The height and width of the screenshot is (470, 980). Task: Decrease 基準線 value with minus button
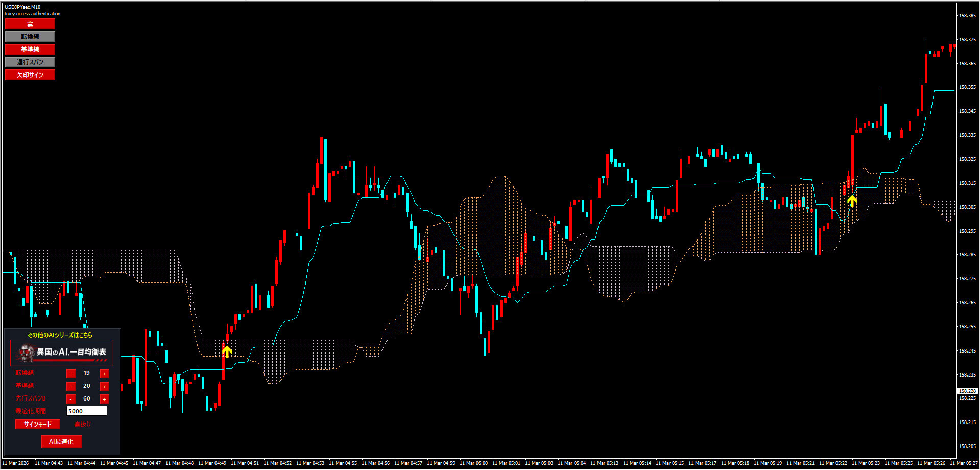71,386
